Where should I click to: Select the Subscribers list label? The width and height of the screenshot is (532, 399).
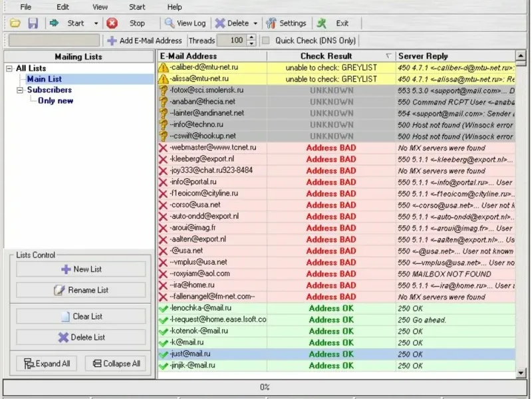[x=49, y=90]
